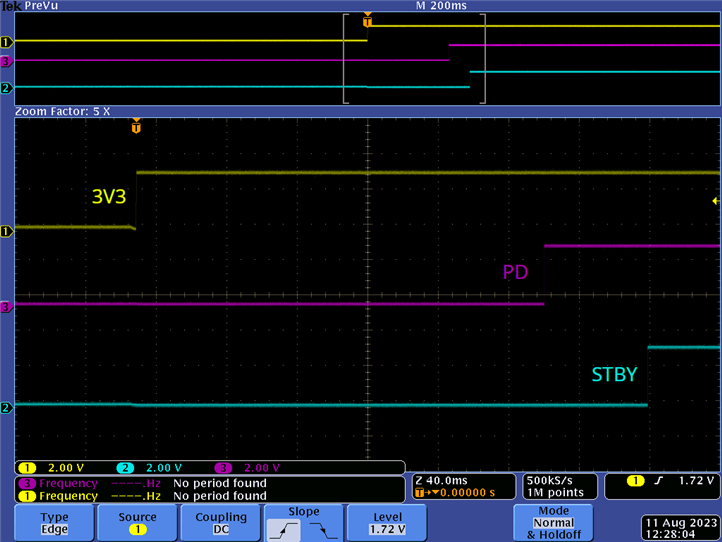Click channel 1 marker in overview window
The image size is (722, 542).
6,42
